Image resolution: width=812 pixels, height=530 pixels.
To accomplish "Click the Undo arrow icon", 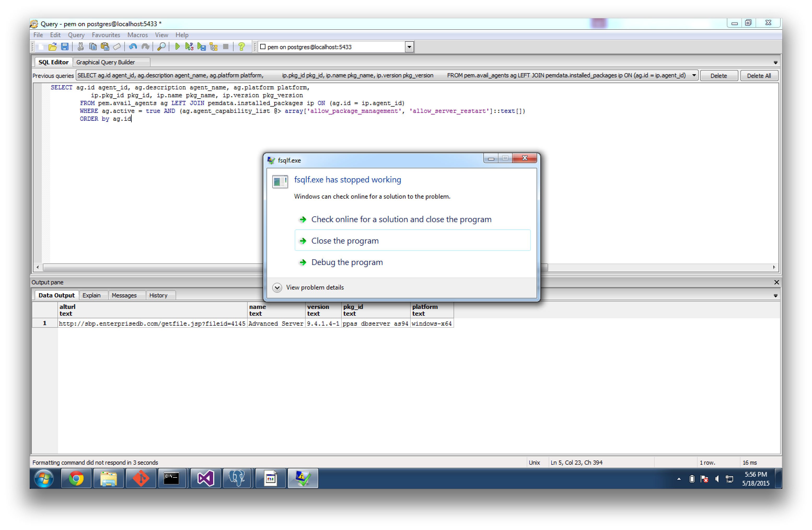I will tap(133, 47).
